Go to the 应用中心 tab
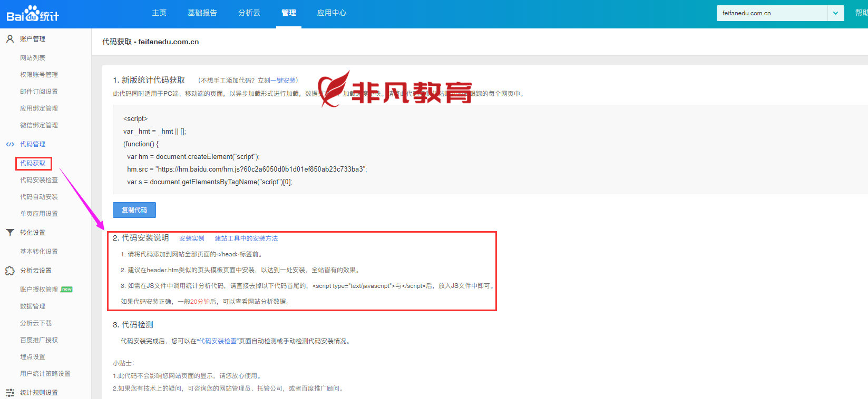The image size is (868, 399). click(331, 13)
